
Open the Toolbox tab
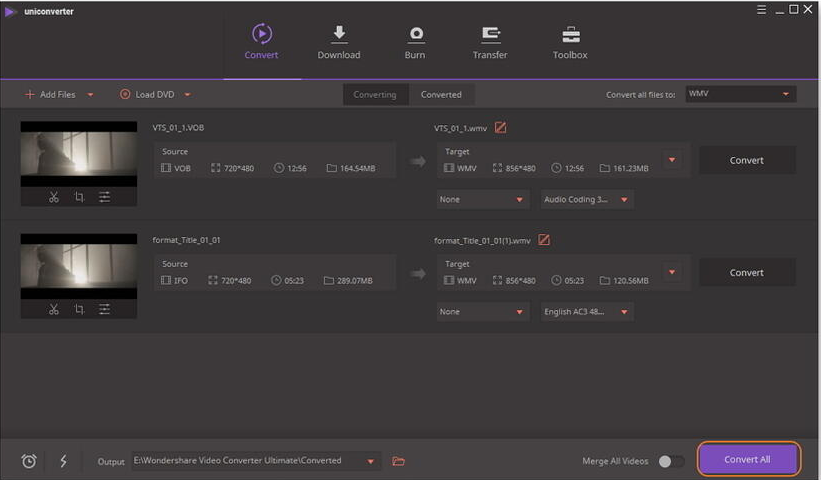pos(570,43)
